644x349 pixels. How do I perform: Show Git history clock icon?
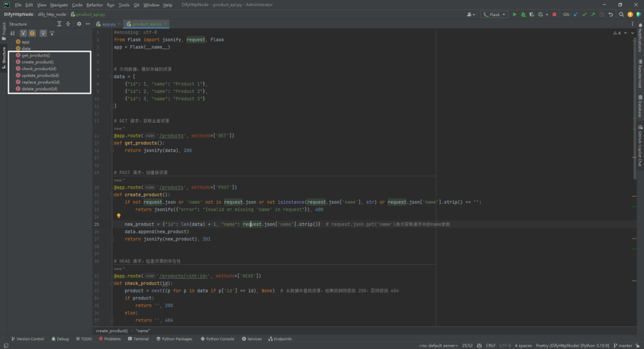point(602,14)
